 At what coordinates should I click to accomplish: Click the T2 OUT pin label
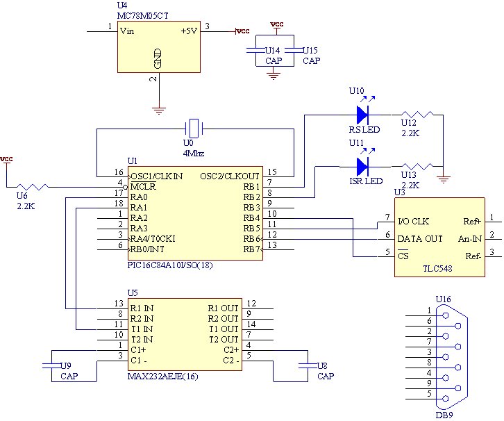(224, 339)
